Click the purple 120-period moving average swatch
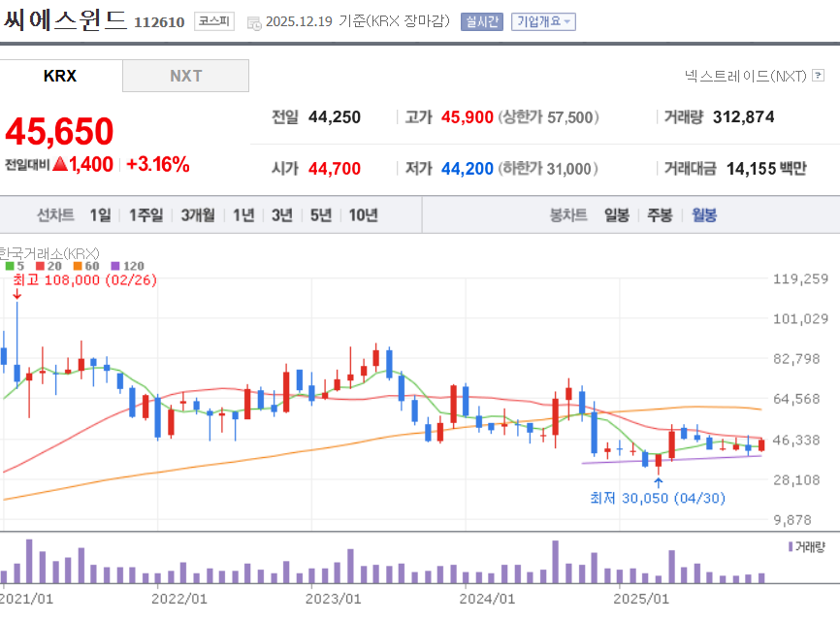840x622 pixels. point(115,266)
